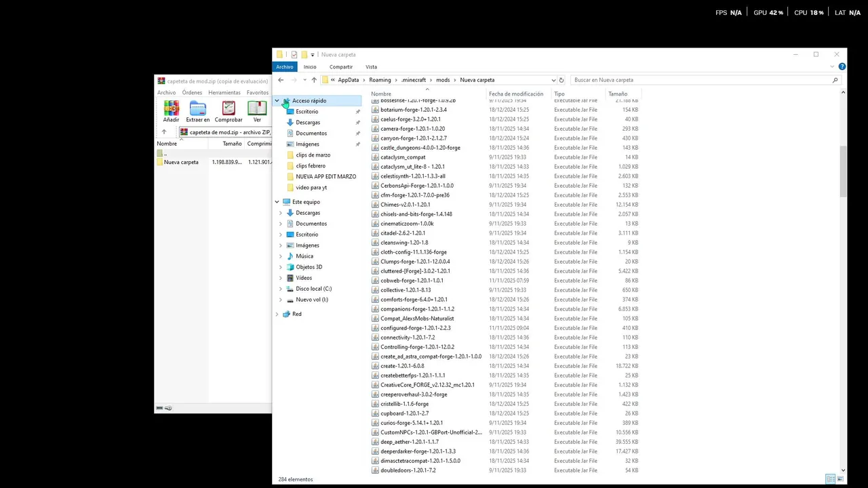This screenshot has height=488, width=868.
Task: Expand Disco local (C:) node
Action: (x=281, y=289)
